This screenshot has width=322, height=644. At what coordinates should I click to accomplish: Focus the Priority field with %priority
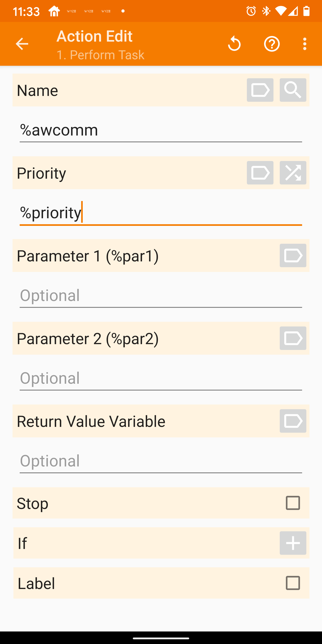tap(161, 213)
